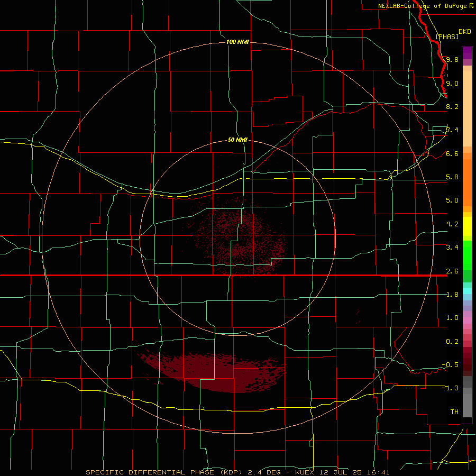Screen dimensions: 476x476
Task: Click the 100 NMI range ring label
Action: pyautogui.click(x=237, y=42)
